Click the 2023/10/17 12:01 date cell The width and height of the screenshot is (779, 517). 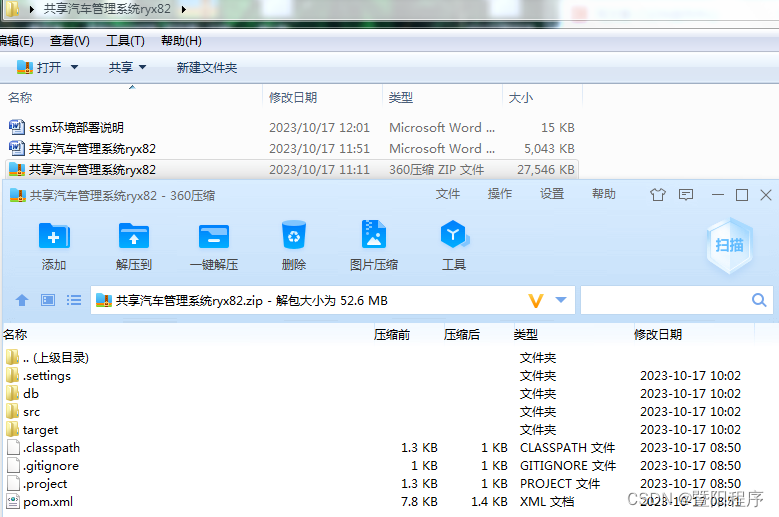coord(319,128)
